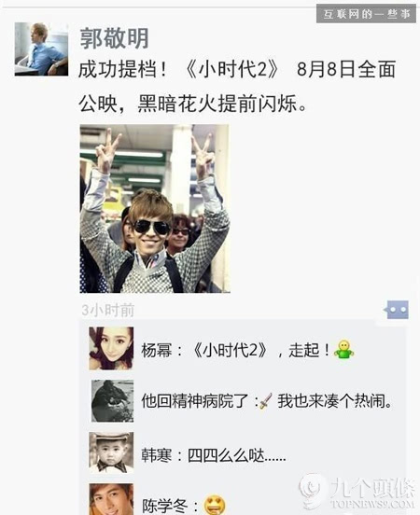Reply to comment 我也来凑个热闹
Viewport: 420px width, 515px height.
(335, 401)
